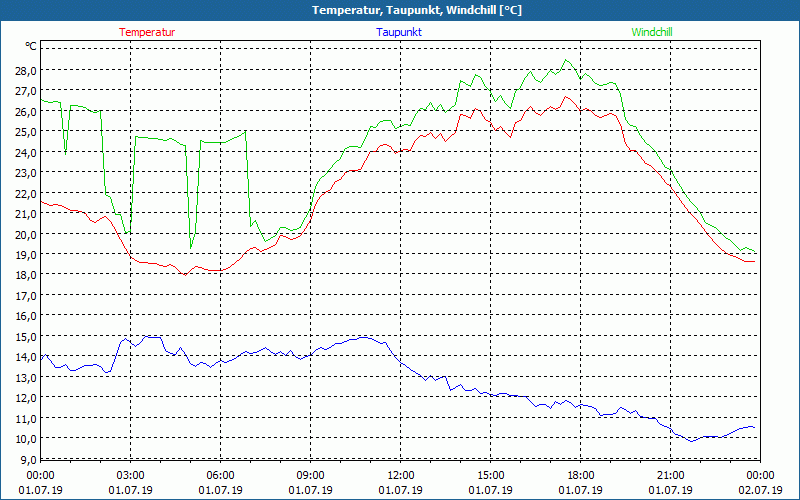Click the 12:00 time axis label
The height and width of the screenshot is (500, 800).
click(401, 476)
